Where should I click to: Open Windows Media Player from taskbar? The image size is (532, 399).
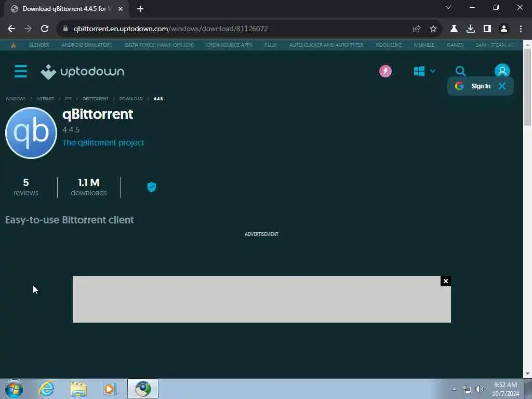(x=110, y=389)
